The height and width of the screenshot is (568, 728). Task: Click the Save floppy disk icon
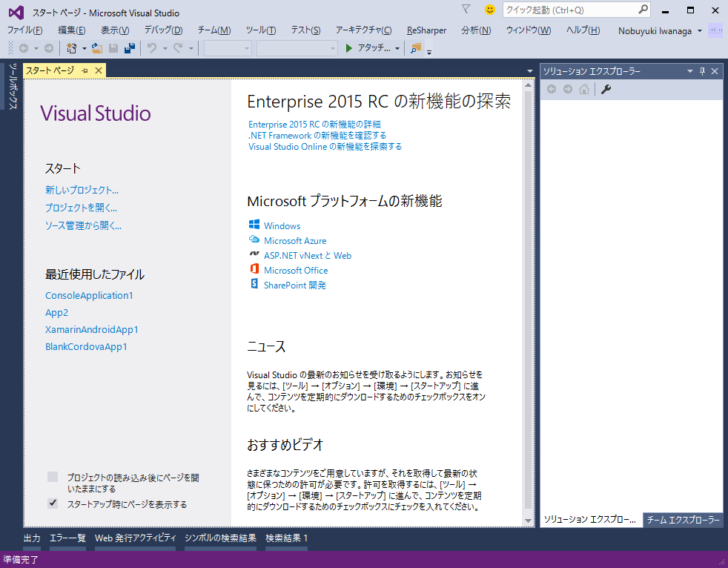pyautogui.click(x=113, y=48)
